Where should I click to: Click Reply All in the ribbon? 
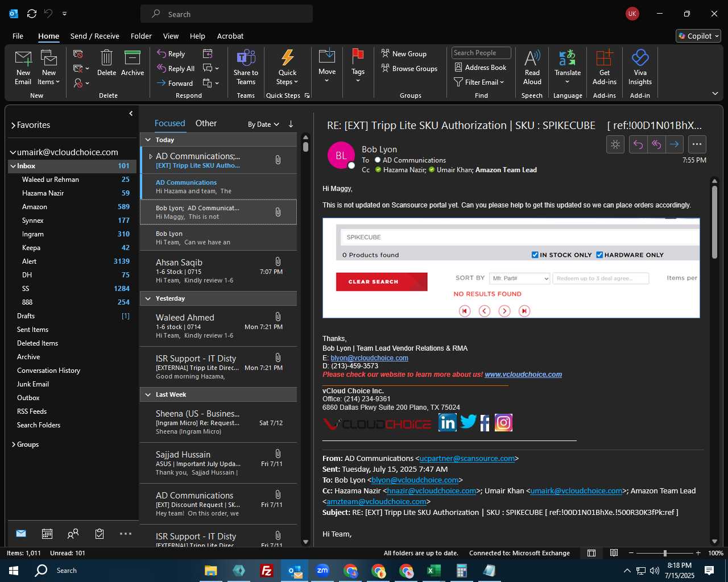pos(176,68)
